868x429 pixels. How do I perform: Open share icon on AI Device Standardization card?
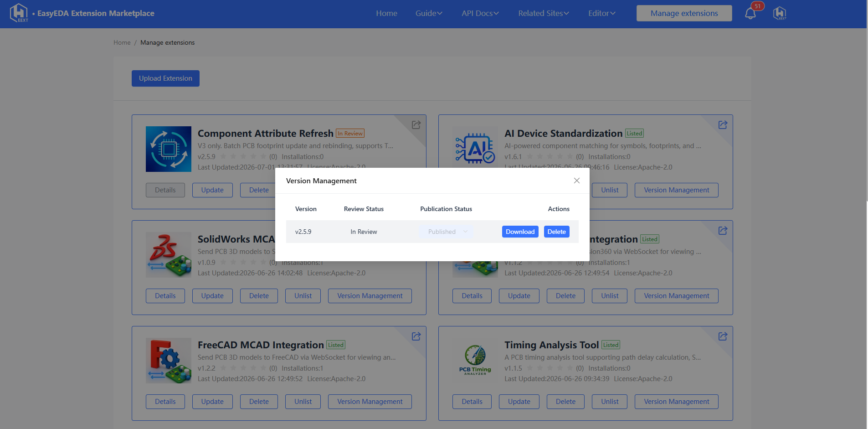[x=723, y=125]
